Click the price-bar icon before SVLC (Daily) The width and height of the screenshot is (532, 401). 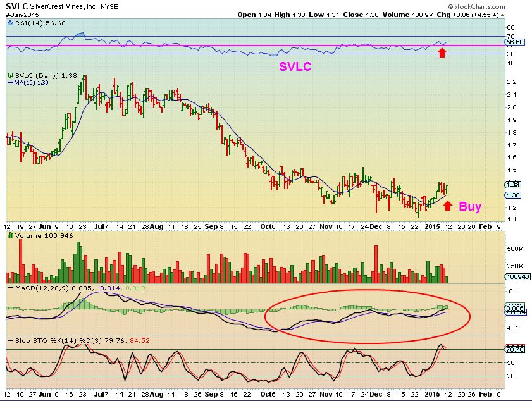click(x=10, y=76)
